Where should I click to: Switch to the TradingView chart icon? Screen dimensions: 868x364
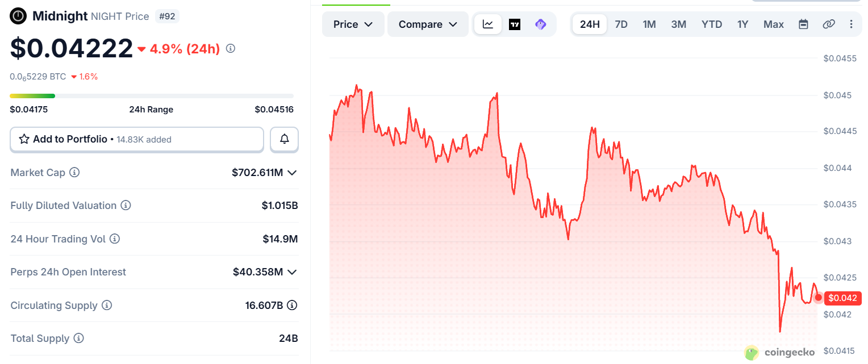pyautogui.click(x=515, y=24)
